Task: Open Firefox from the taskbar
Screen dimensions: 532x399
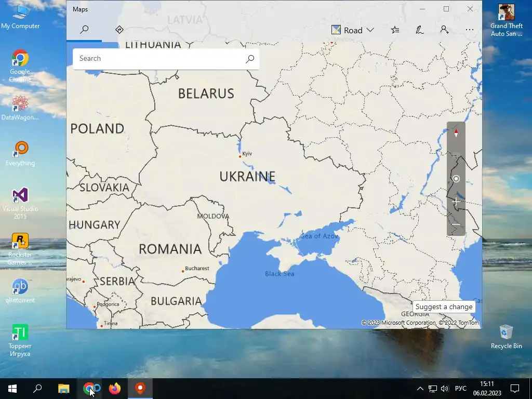Action: [x=115, y=389]
